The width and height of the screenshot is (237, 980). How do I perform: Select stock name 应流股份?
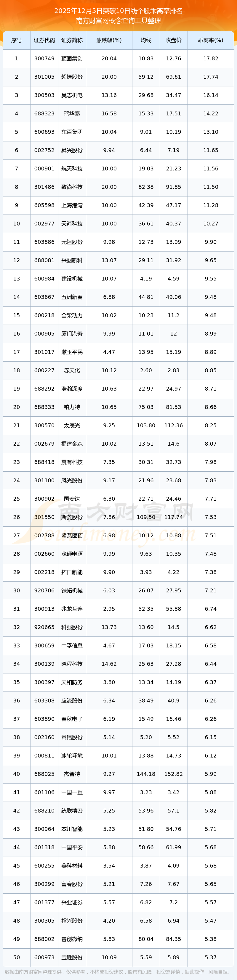point(72,700)
